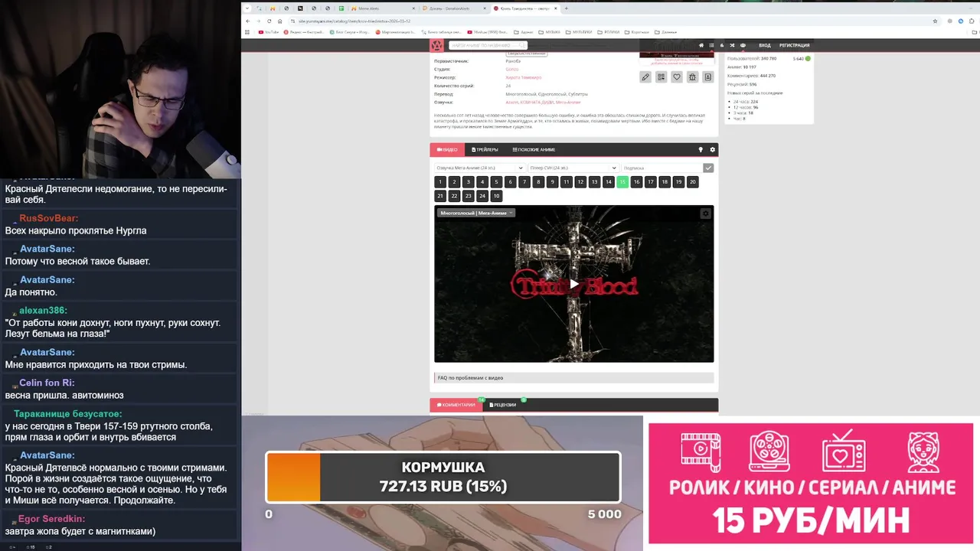Screen dimensions: 980x551
Task: Open the Многоголосый | Мега-Аниме dubbing selector in player
Action: click(x=476, y=213)
